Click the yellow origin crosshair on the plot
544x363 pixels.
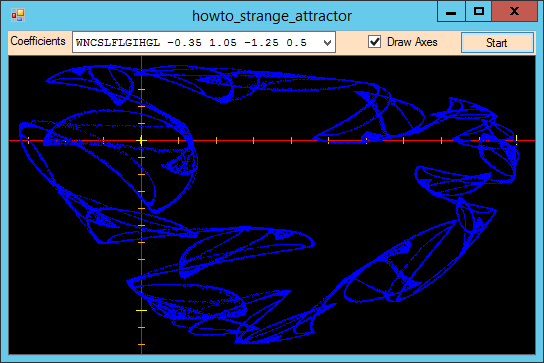pyautogui.click(x=141, y=141)
